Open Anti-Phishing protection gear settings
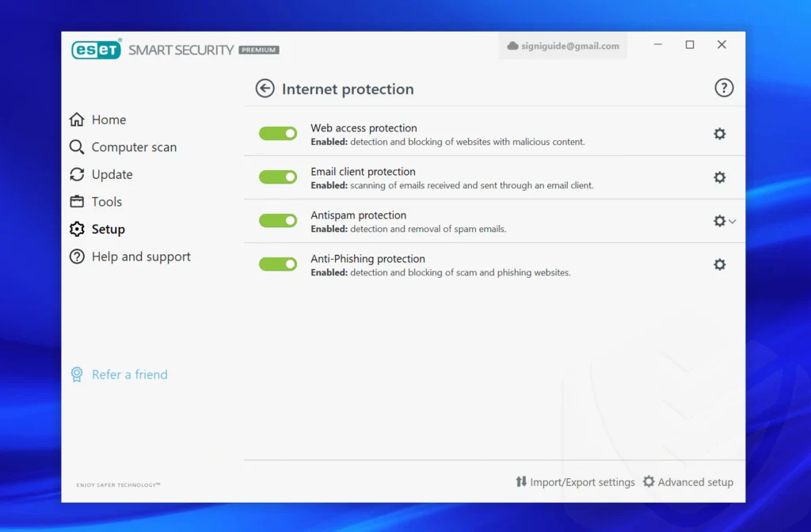 [719, 264]
